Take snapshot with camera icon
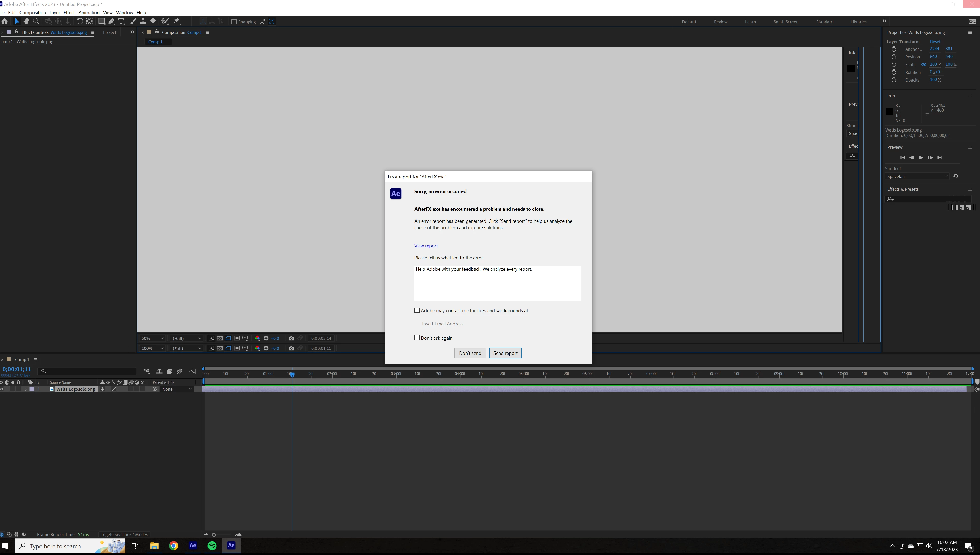This screenshot has height=555, width=980. tap(291, 338)
